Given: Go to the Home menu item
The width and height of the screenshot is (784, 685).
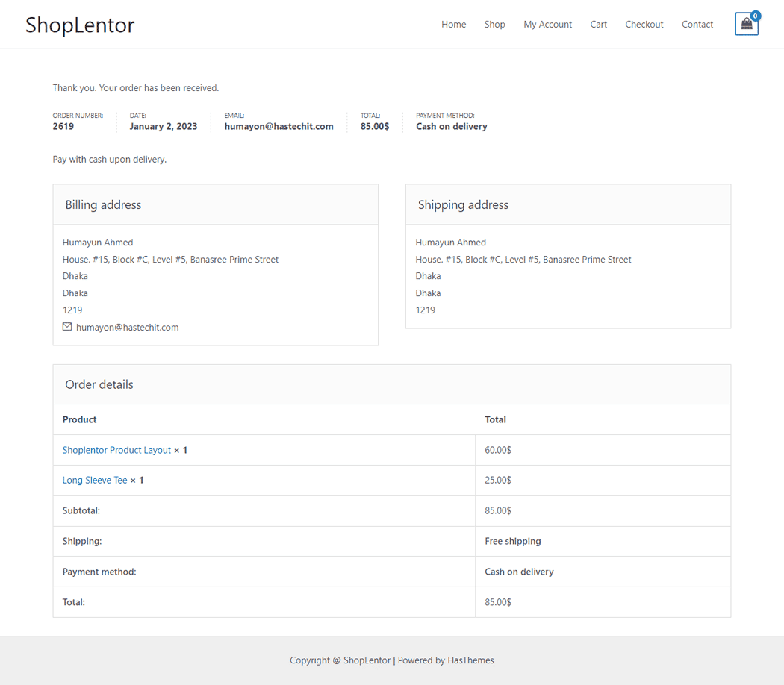Looking at the screenshot, I should point(453,25).
